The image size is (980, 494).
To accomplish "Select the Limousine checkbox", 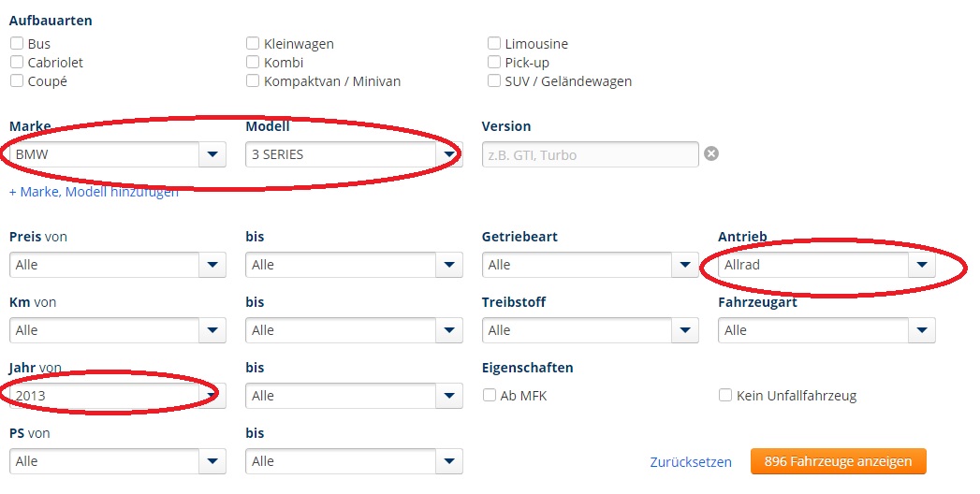I will [493, 44].
